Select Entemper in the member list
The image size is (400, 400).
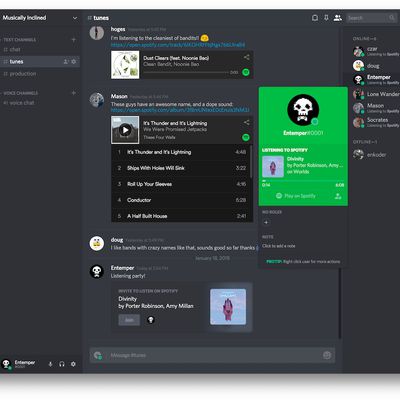376,80
